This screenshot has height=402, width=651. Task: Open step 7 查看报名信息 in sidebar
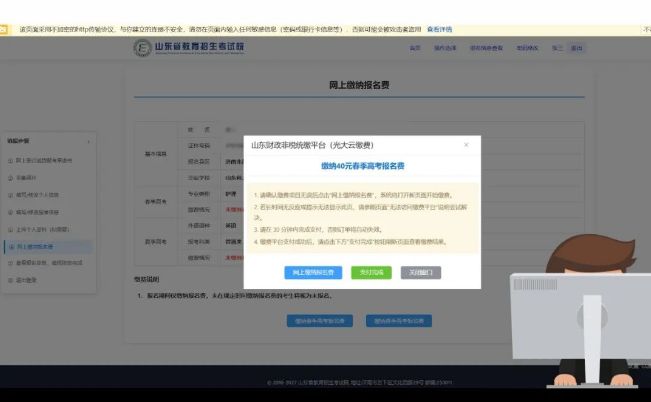point(45,262)
